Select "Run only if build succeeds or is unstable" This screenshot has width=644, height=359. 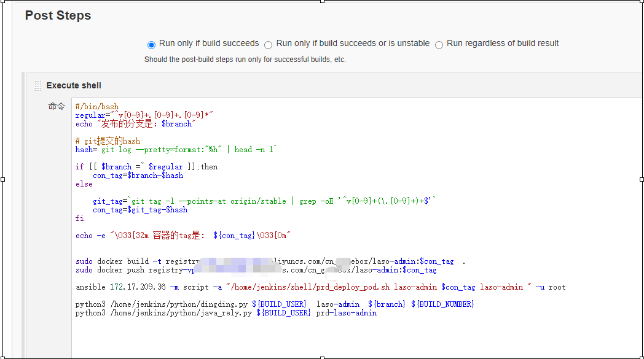coord(268,45)
